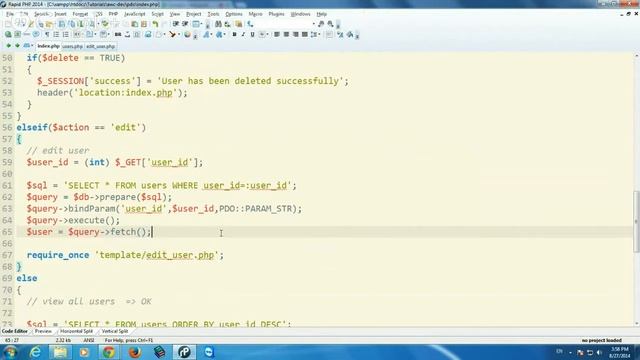Screen dimensions: 640x360
Task: Open the JavaScript menu
Action: tap(134, 14)
